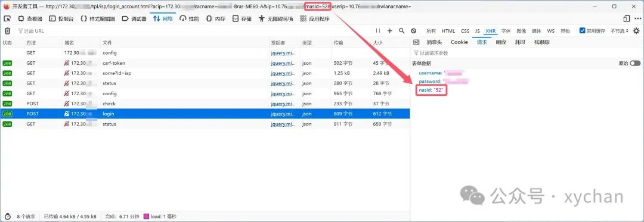
Task: Add new request with plus icon
Action: 390,31
